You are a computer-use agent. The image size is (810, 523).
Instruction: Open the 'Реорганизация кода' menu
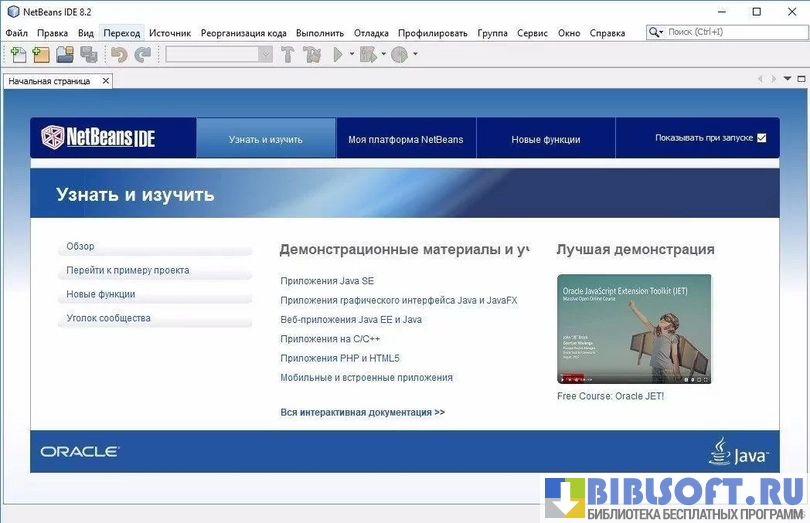click(243, 33)
